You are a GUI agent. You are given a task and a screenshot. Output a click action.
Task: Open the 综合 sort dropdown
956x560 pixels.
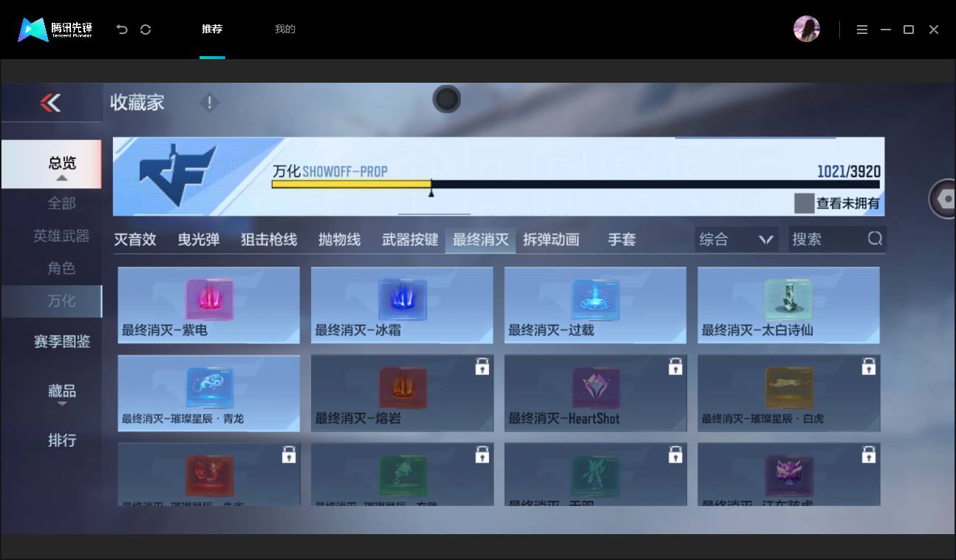pyautogui.click(x=736, y=239)
